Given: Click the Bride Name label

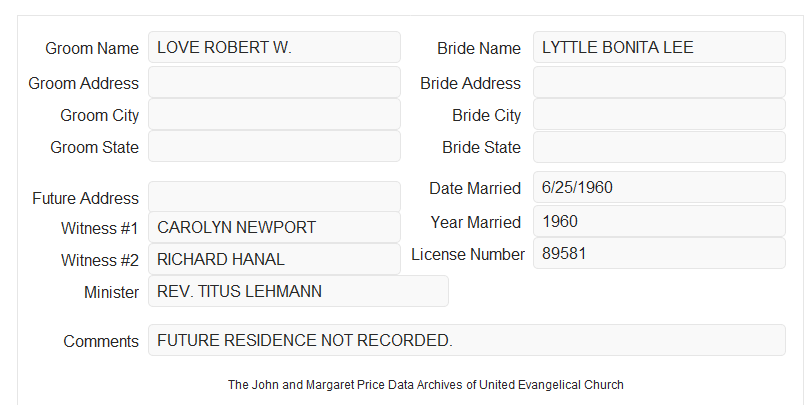Looking at the screenshot, I should tap(479, 48).
